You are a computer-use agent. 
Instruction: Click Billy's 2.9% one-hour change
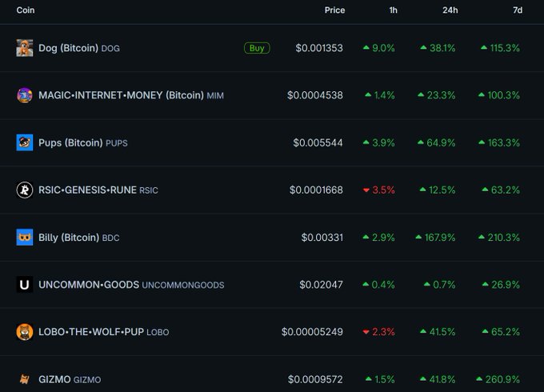379,238
